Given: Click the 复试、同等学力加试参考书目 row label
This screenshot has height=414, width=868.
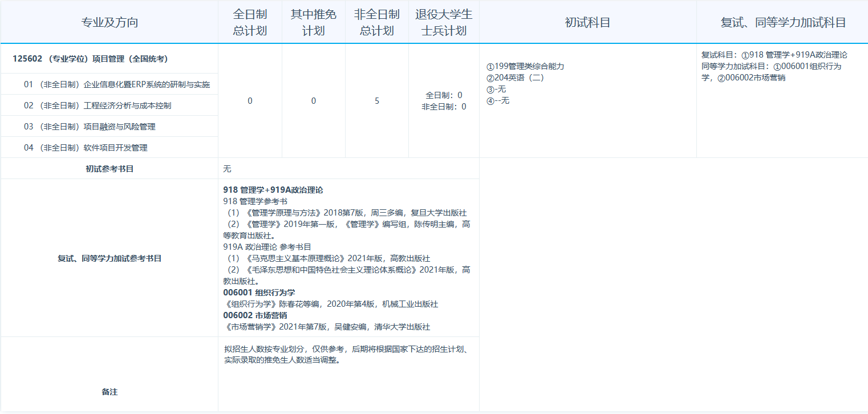Looking at the screenshot, I should (109, 258).
